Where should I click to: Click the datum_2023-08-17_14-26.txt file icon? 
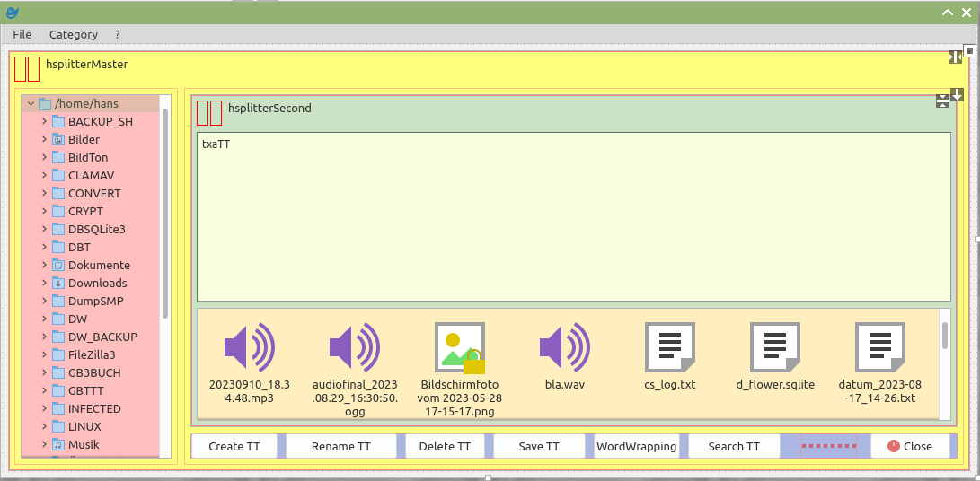[x=879, y=347]
